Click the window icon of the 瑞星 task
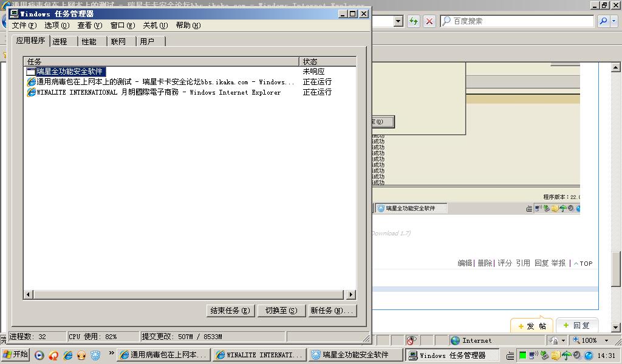622x364 pixels. pos(31,72)
